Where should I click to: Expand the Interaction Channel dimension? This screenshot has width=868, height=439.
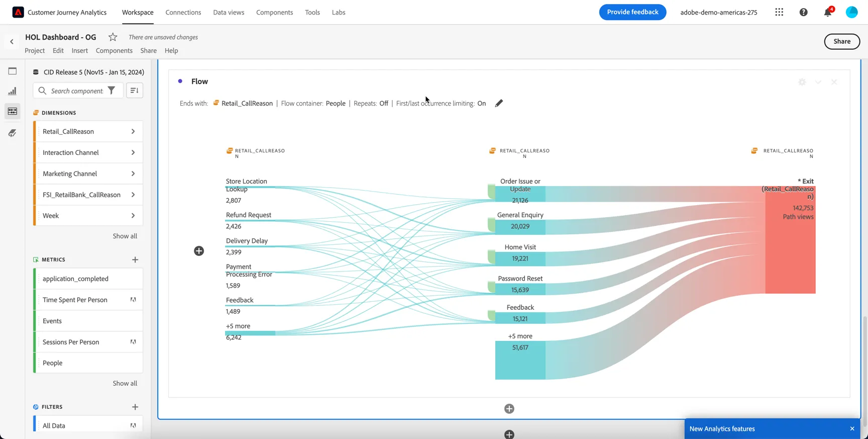[133, 152]
